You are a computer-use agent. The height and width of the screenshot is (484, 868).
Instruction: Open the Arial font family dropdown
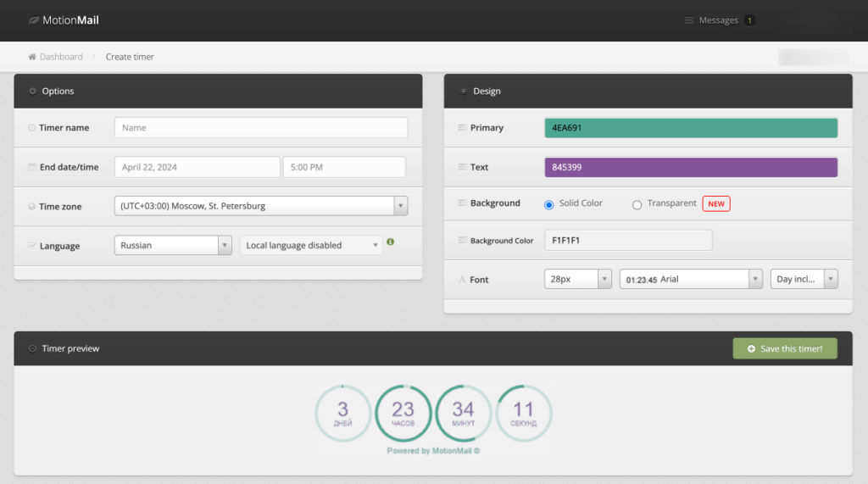(691, 279)
